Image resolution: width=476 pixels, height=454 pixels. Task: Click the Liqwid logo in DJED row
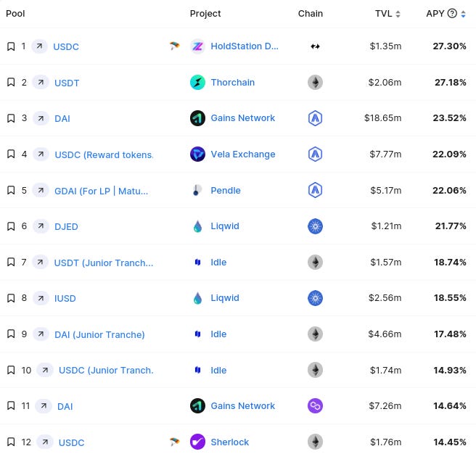pyautogui.click(x=197, y=226)
